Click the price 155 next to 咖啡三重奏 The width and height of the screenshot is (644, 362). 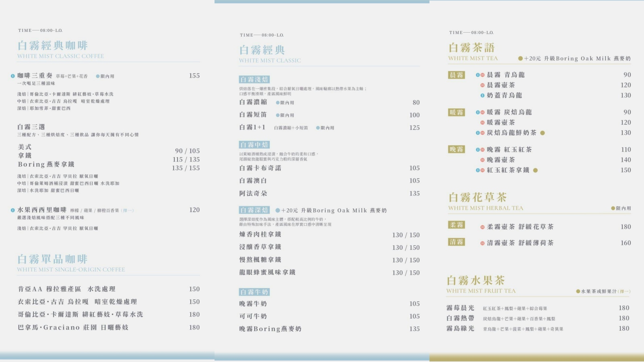194,75
